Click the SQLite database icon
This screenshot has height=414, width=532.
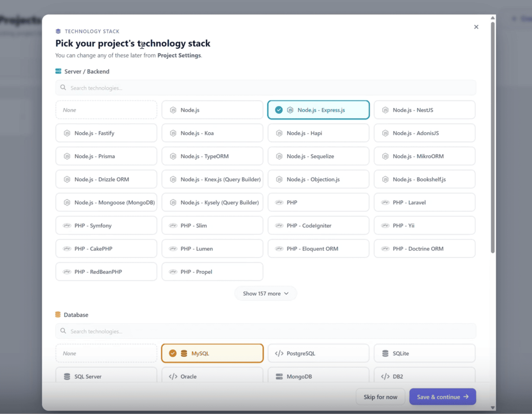(385, 353)
